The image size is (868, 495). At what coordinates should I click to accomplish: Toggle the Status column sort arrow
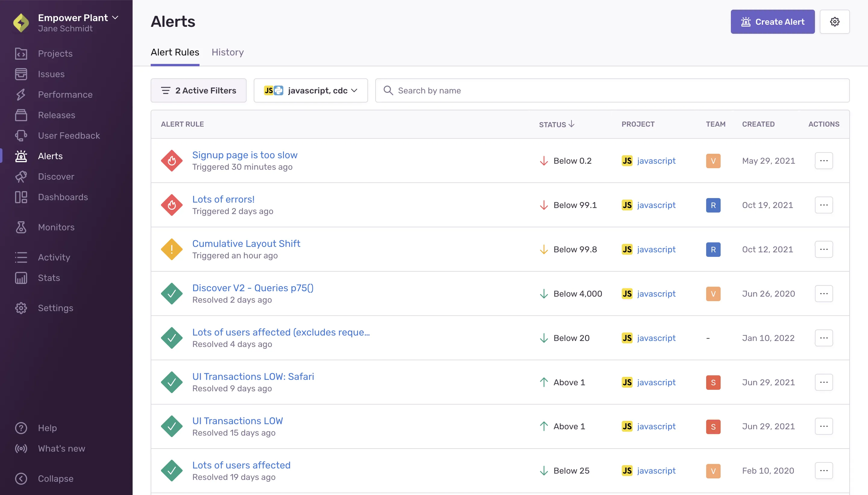click(x=572, y=124)
